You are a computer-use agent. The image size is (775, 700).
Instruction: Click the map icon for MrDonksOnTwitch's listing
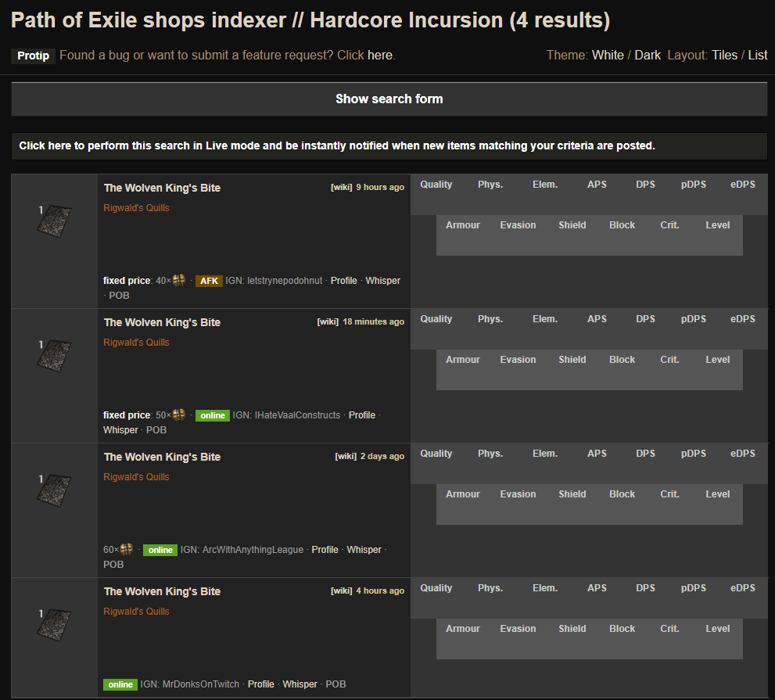[54, 624]
